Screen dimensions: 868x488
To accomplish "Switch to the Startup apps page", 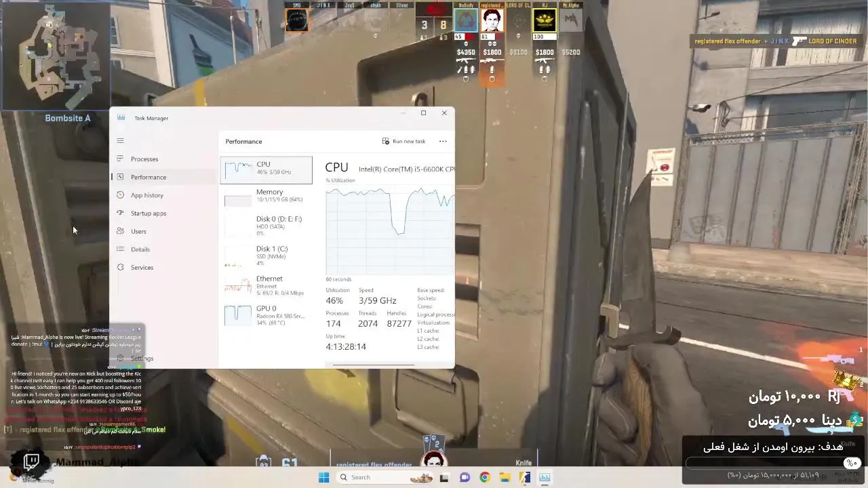I will click(163, 213).
